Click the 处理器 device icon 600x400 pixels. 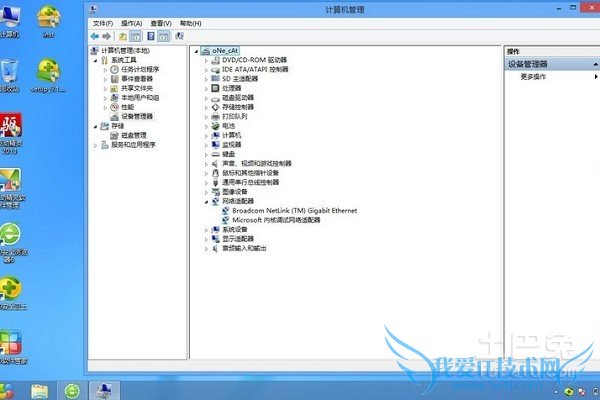[215, 88]
